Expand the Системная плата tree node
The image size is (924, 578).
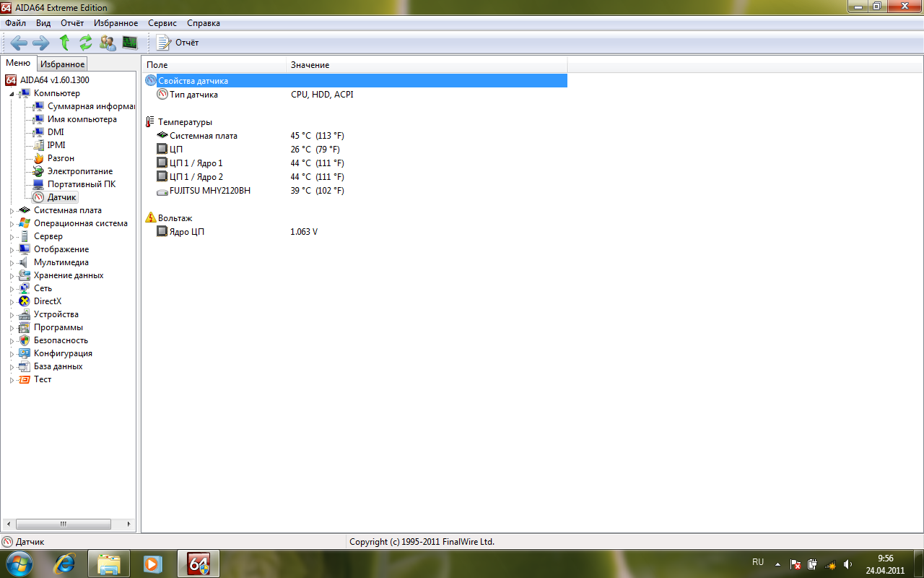click(x=12, y=210)
